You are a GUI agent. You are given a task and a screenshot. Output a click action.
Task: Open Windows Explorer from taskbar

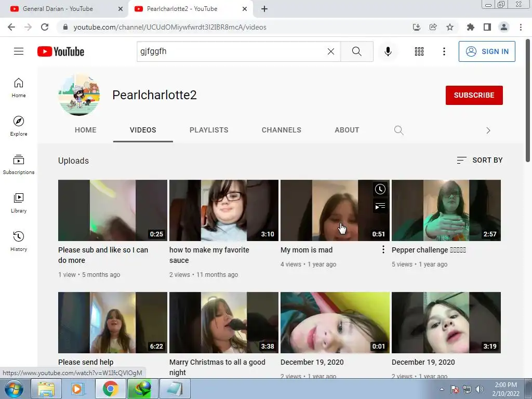pos(46,389)
